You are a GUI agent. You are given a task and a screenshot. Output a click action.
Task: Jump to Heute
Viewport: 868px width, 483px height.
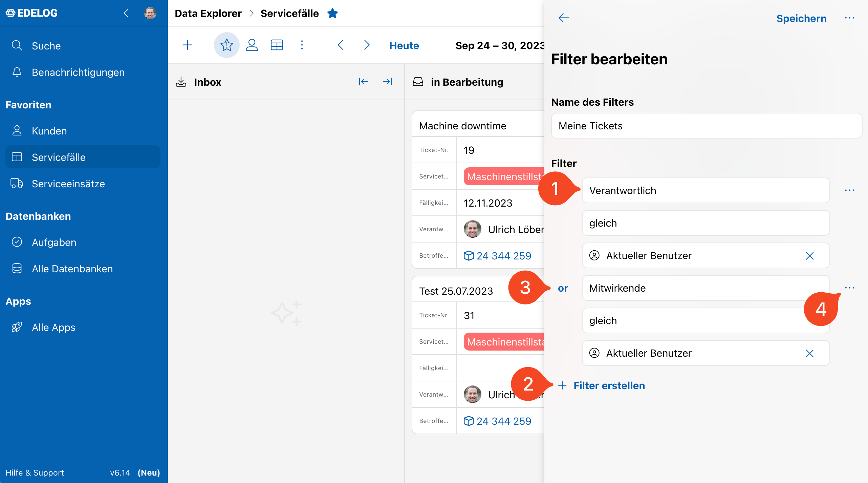(404, 46)
